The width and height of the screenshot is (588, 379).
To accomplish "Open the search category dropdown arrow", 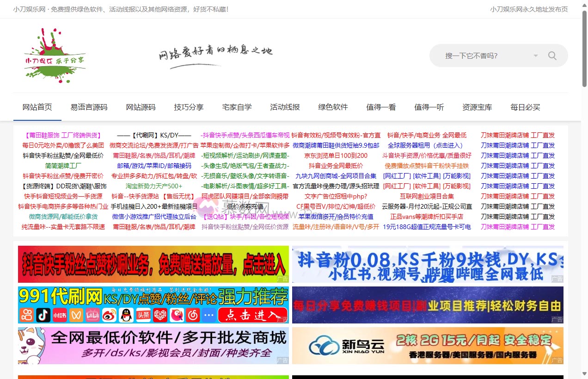I will pyautogui.click(x=535, y=55).
